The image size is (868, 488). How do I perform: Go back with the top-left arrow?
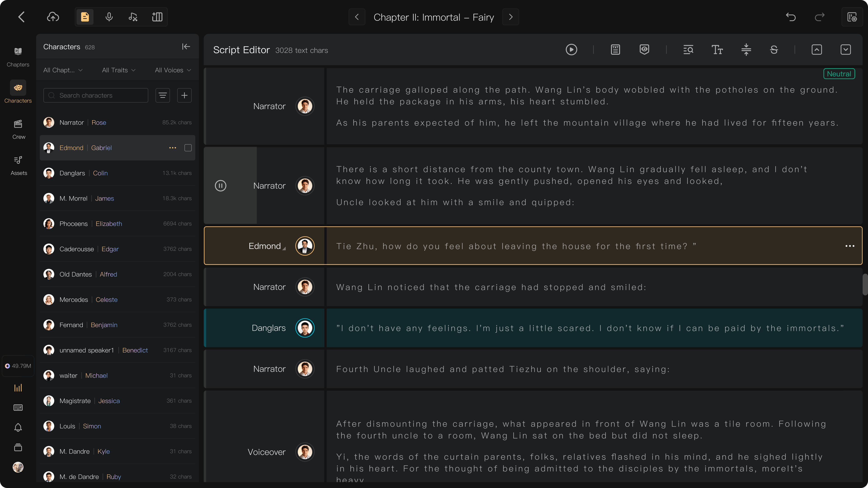tap(21, 17)
